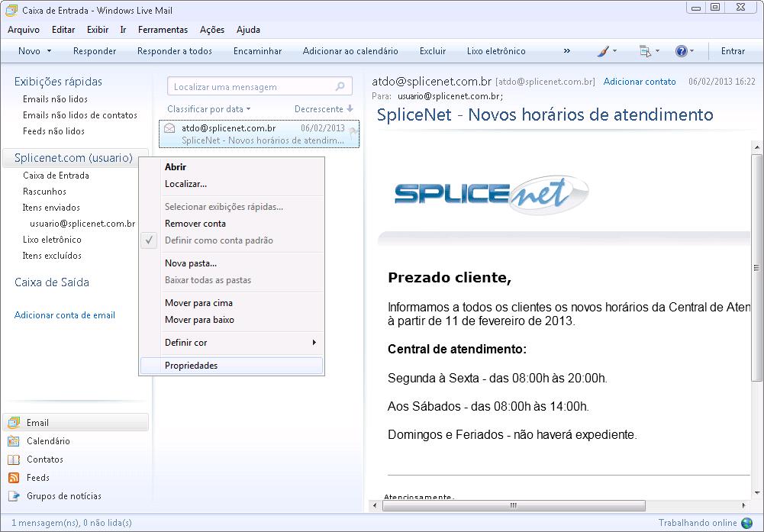
Task: Click the Calendário calendar icon
Action: pyautogui.click(x=14, y=441)
